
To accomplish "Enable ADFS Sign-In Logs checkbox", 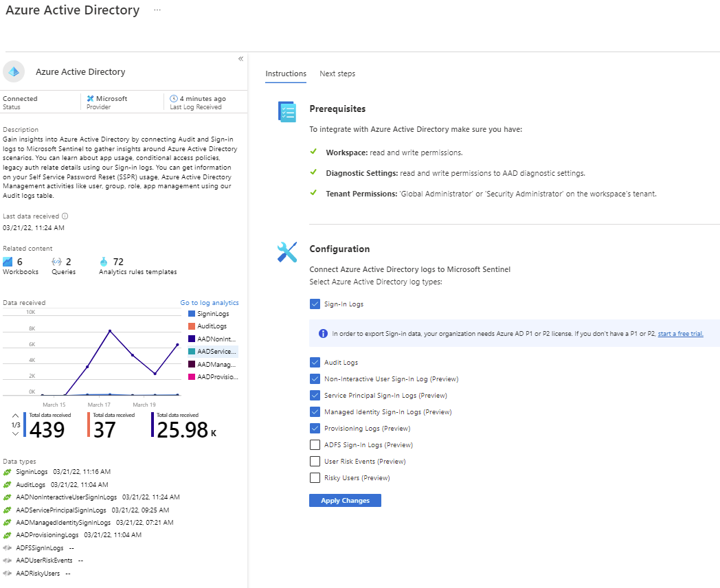I will tap(315, 445).
